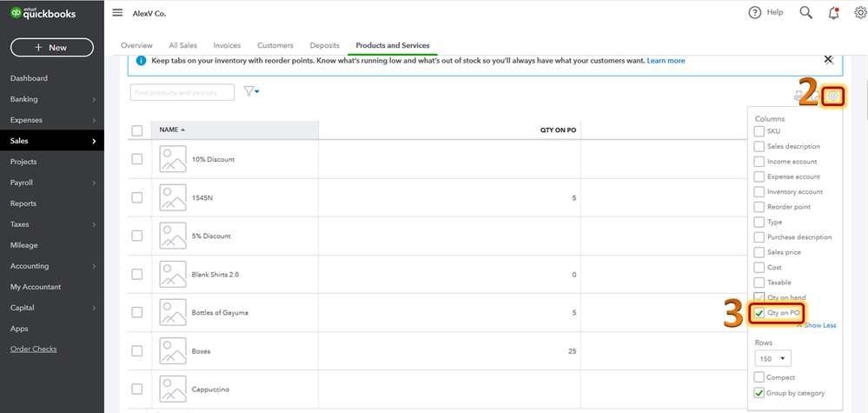The width and height of the screenshot is (868, 413).
Task: Enable the Inventory account column
Action: pyautogui.click(x=759, y=191)
